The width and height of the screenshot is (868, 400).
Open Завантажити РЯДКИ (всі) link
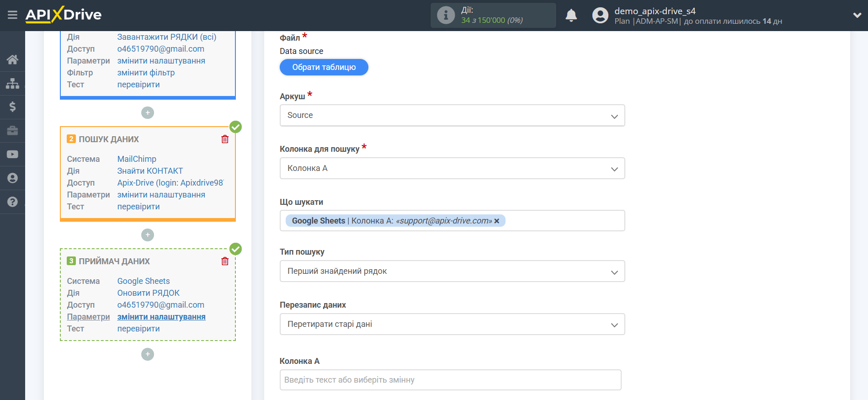(167, 37)
